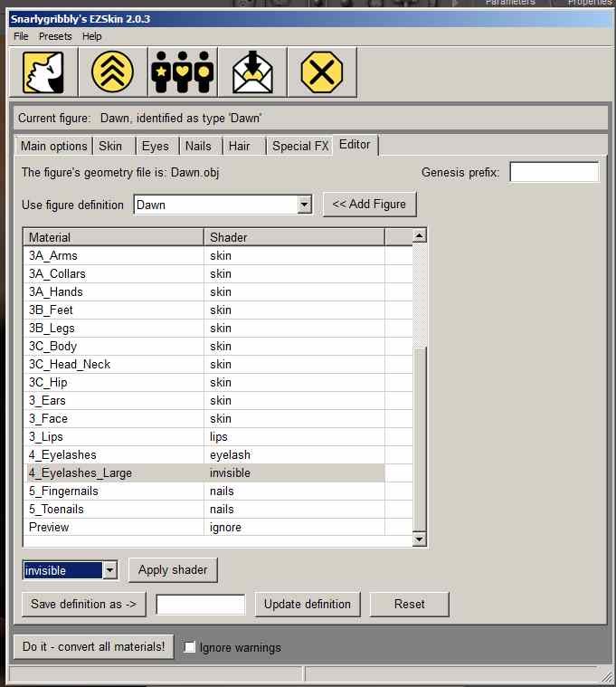616x687 pixels.
Task: Select the 3_Face material row
Action: pos(218,419)
